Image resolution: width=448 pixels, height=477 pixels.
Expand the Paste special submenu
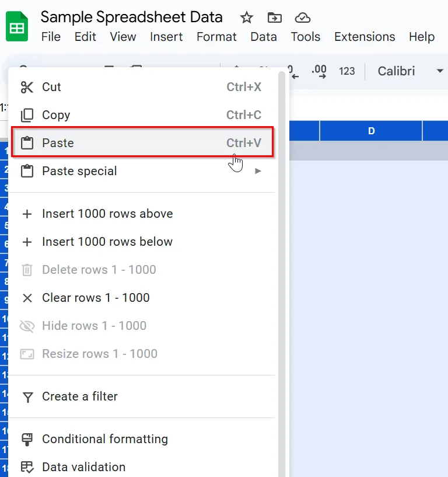coord(142,171)
